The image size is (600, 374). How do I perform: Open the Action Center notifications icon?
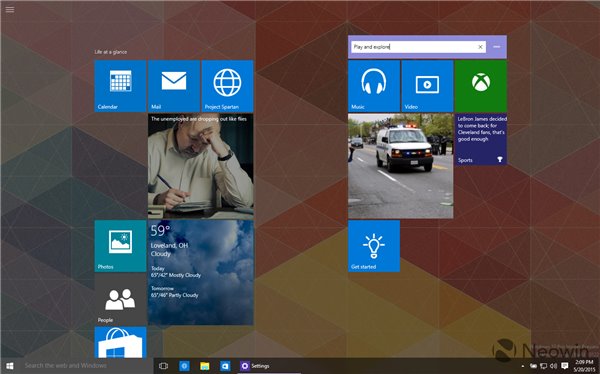pyautogui.click(x=564, y=366)
